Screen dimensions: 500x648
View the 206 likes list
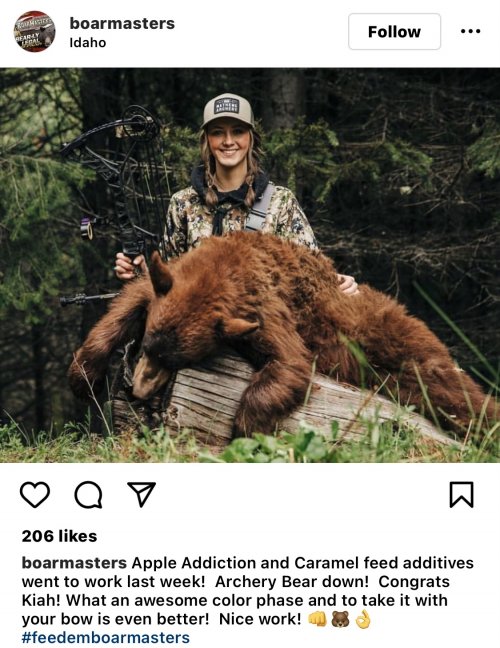(60, 536)
